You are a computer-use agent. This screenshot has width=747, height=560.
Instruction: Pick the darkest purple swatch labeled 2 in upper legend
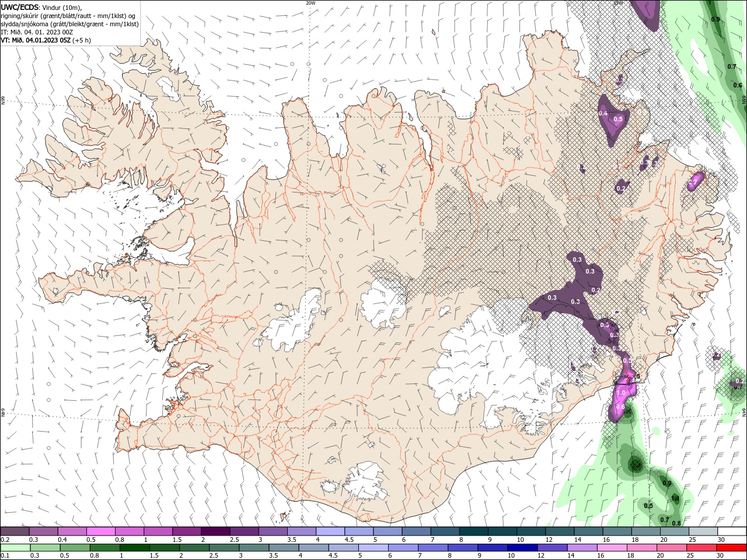(x=215, y=531)
